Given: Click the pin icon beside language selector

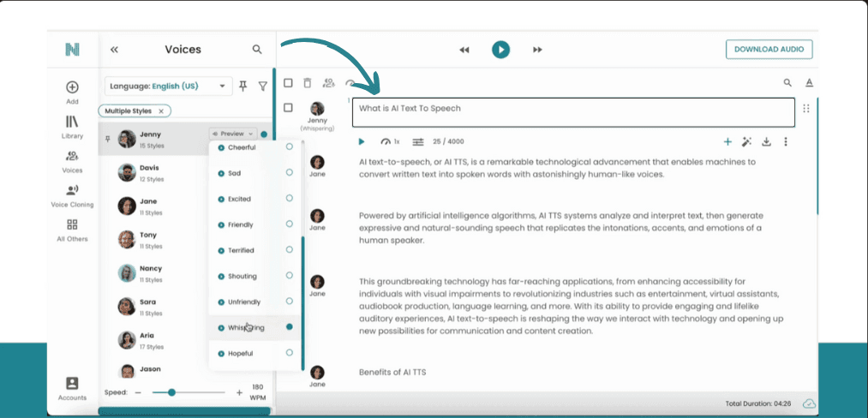Looking at the screenshot, I should 243,86.
